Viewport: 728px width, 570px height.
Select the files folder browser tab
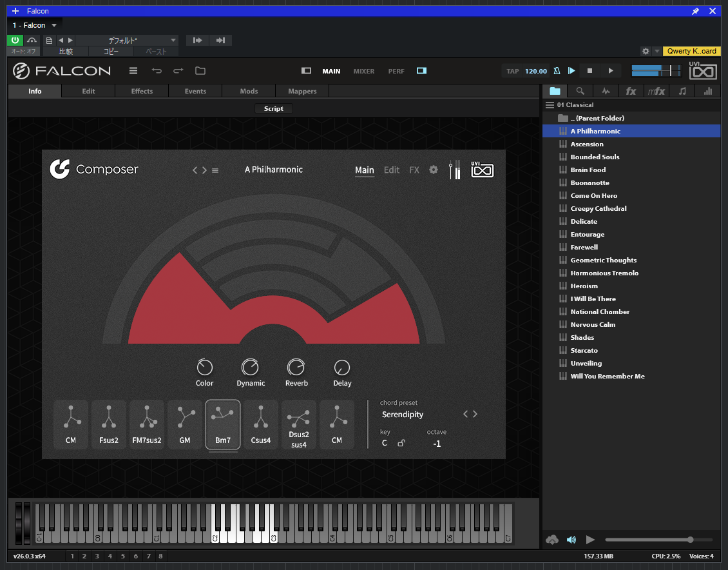(555, 91)
